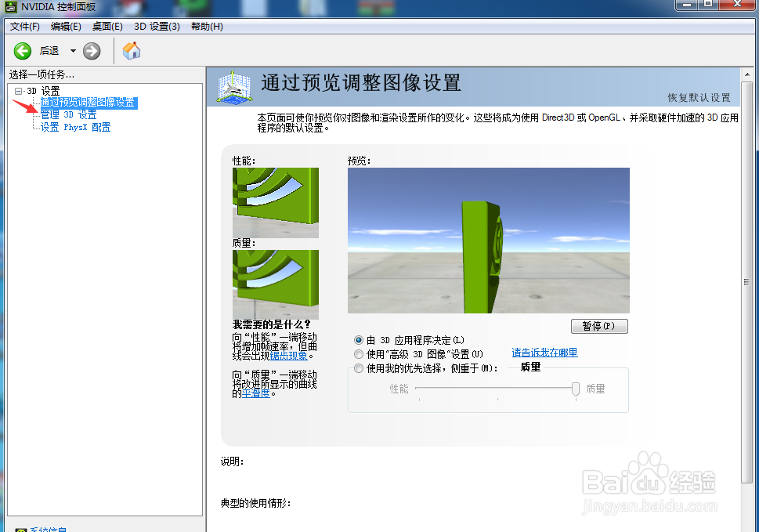Click the 说明 label

233,461
